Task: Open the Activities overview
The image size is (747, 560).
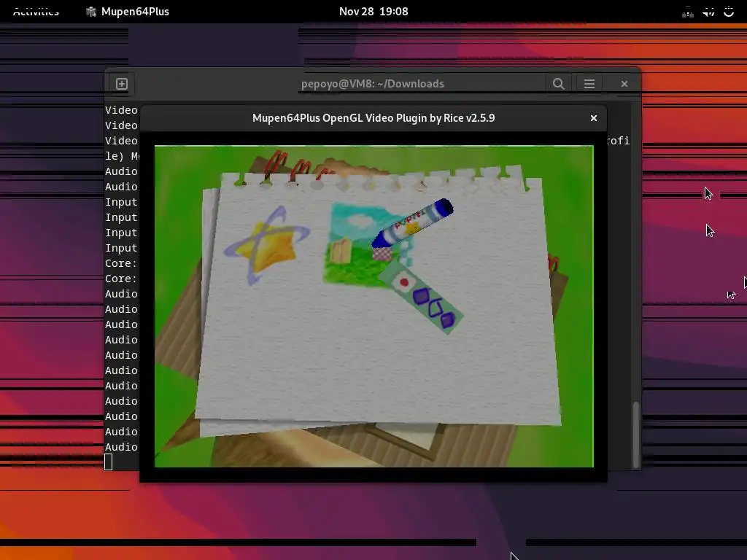Action: coord(36,11)
